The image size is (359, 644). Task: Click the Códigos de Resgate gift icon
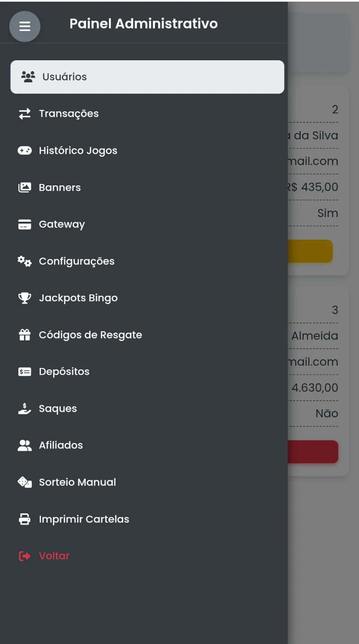24,335
